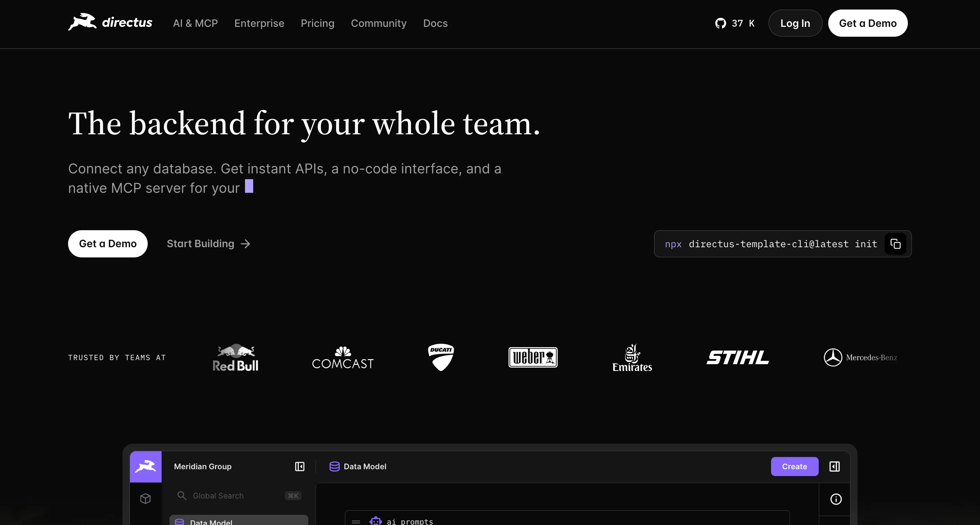Click the robot icon next to ai_prompts

tap(376, 521)
